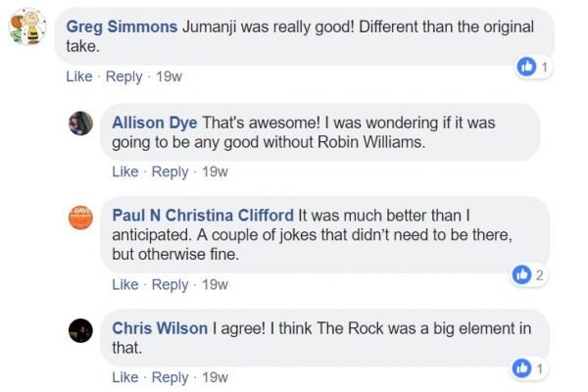
Task: Open Allison Dye's profile name link
Action: coord(155,123)
